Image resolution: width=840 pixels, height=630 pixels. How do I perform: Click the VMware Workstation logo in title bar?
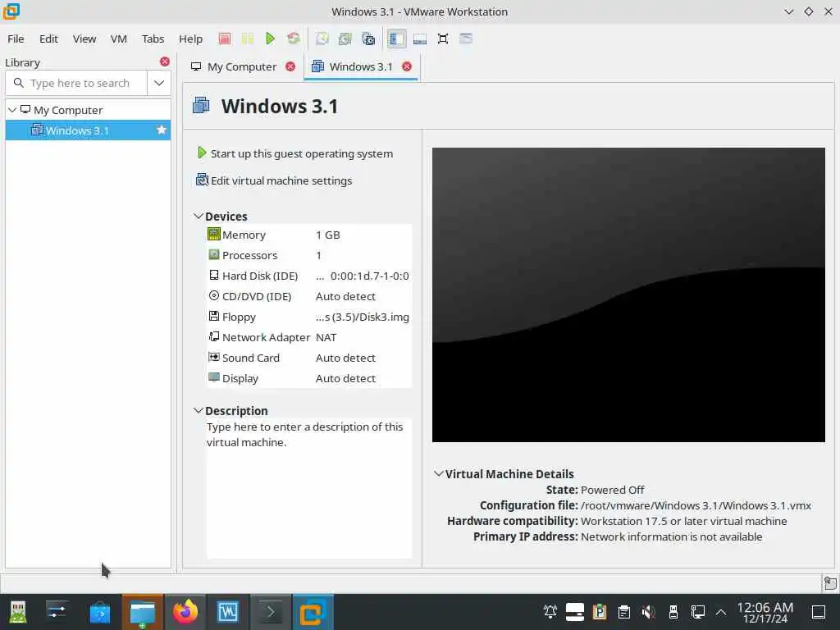(11, 11)
